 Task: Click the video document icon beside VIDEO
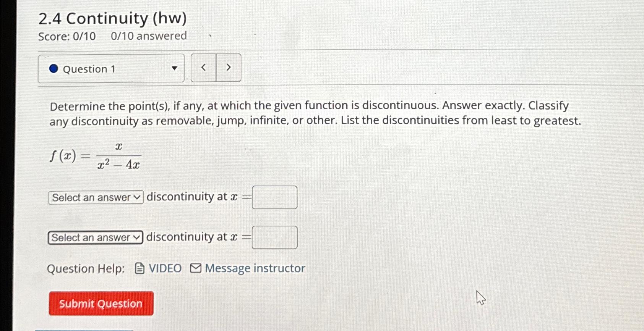coord(140,268)
